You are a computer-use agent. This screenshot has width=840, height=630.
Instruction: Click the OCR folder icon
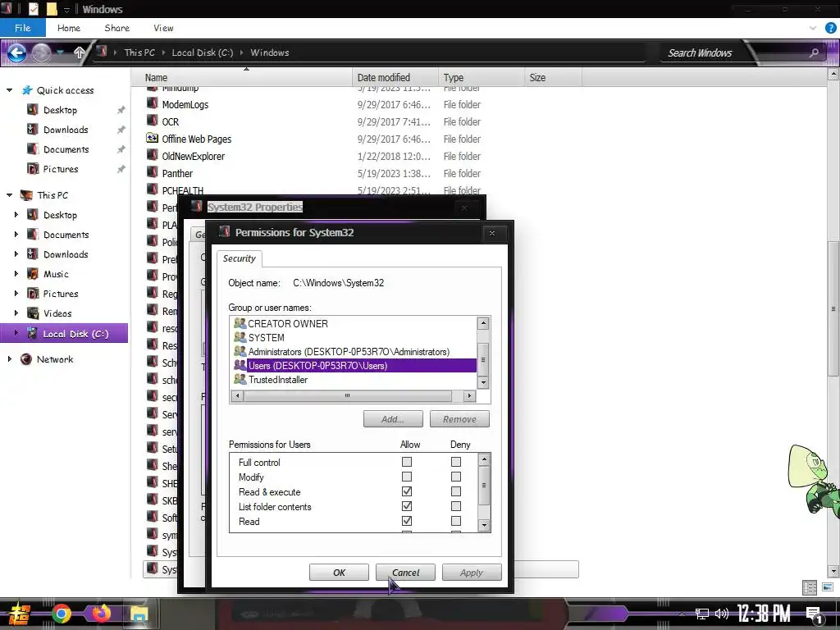(152, 121)
